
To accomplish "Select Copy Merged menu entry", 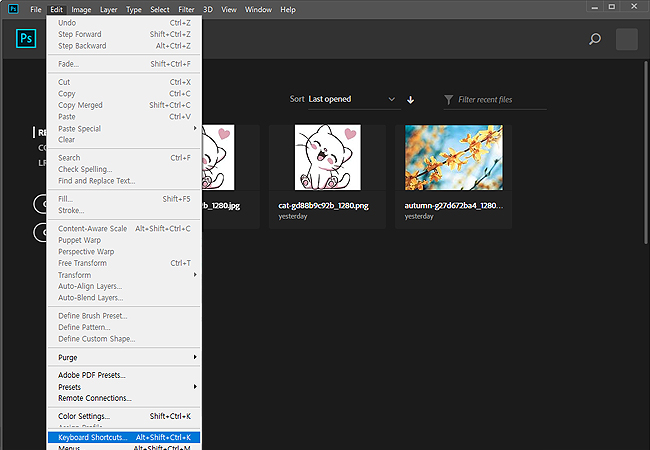I will 124,105.
